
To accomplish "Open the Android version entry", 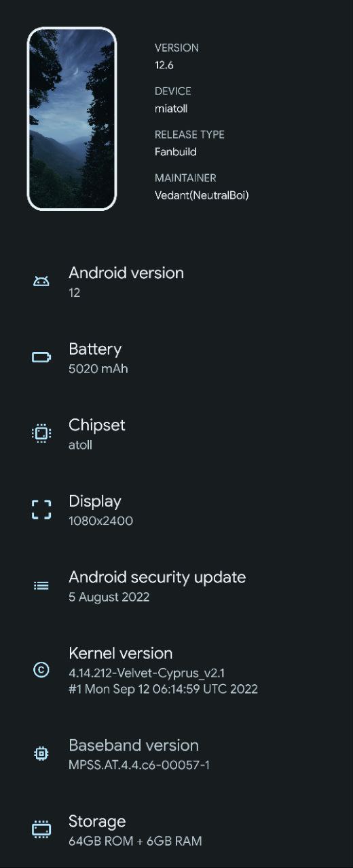I will pyautogui.click(x=176, y=281).
